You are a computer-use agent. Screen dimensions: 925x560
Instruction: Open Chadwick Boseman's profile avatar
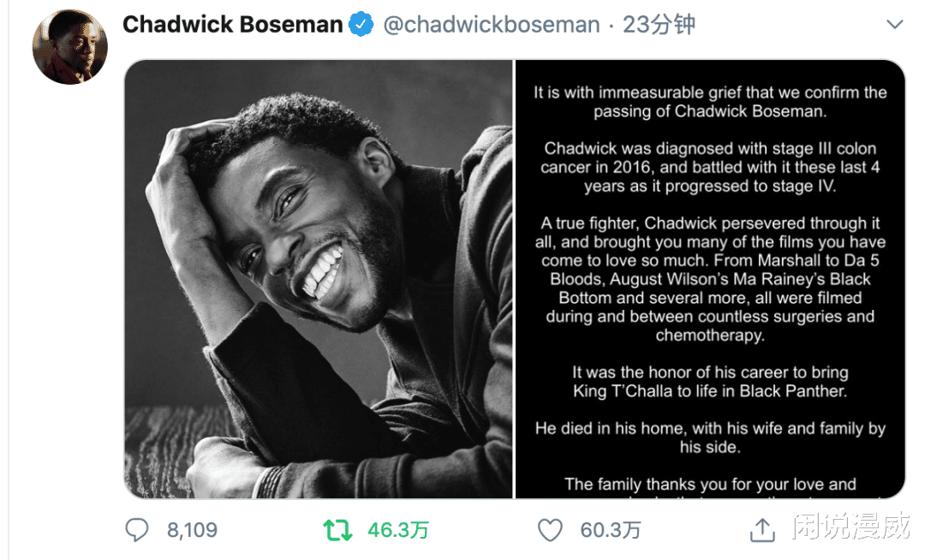pyautogui.click(x=70, y=48)
